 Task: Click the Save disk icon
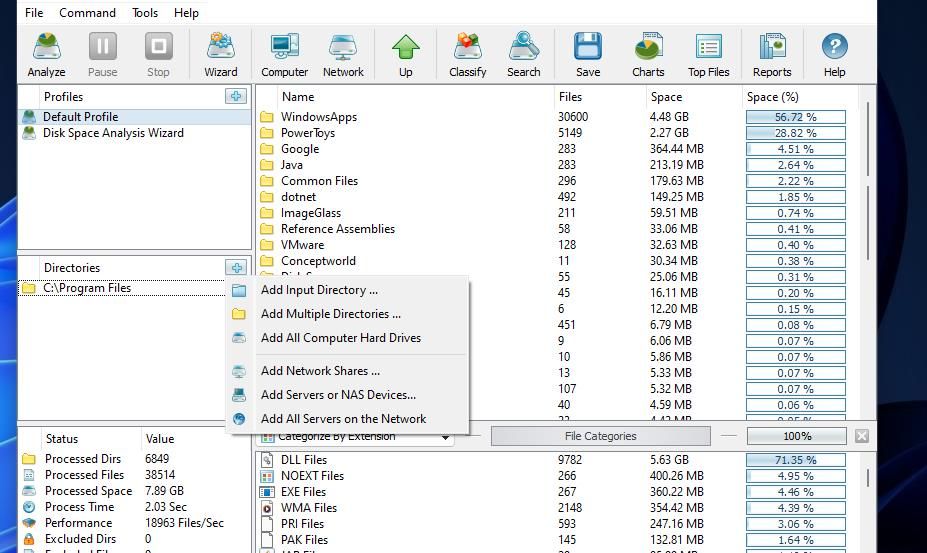tap(588, 54)
